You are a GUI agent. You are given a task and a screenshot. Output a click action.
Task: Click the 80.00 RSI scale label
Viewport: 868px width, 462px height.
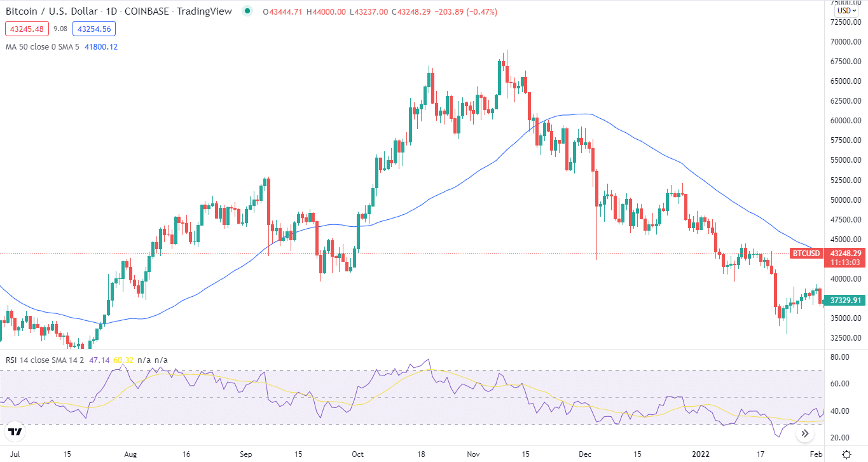839,357
